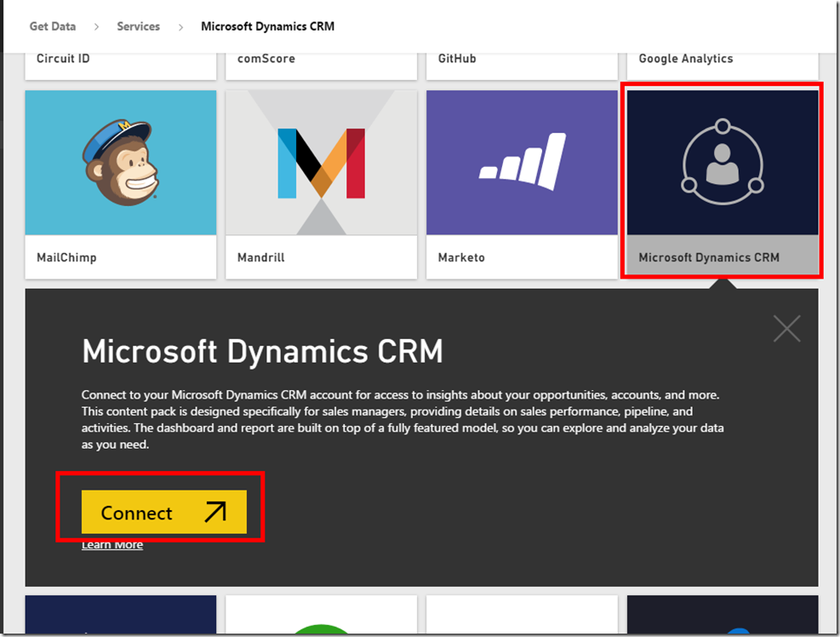Image resolution: width=840 pixels, height=637 pixels.
Task: Go back to Get Data breadcrumb
Action: tap(53, 26)
